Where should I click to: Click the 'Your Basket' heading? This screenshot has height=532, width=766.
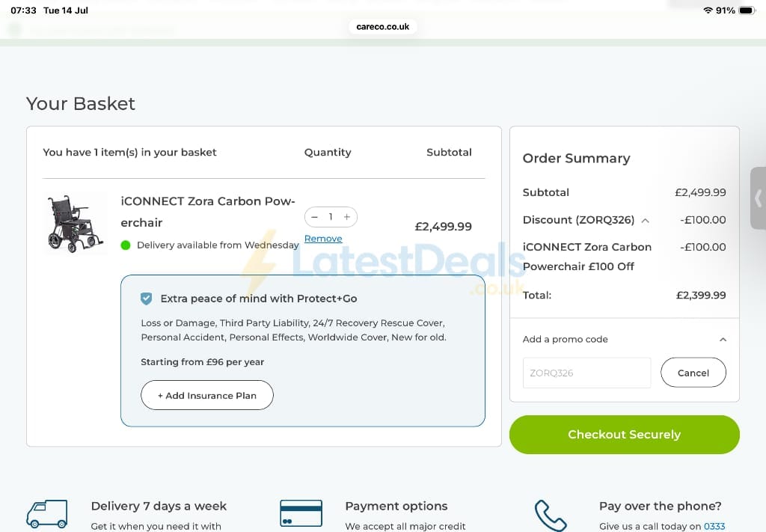tap(81, 103)
